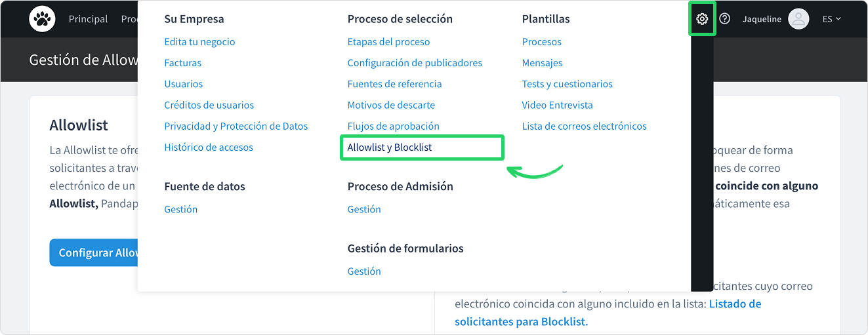Select Allowlist y Blocklist menu entry
This screenshot has width=868, height=335.
pyautogui.click(x=390, y=148)
